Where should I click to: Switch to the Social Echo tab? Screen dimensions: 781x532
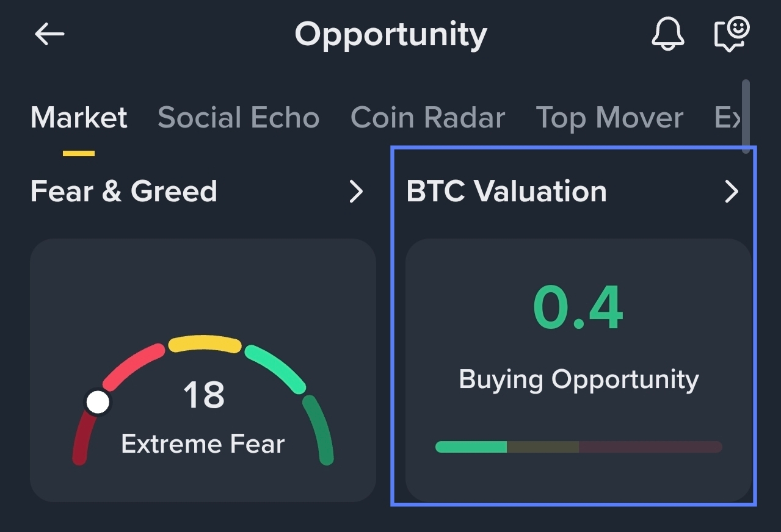[239, 117]
